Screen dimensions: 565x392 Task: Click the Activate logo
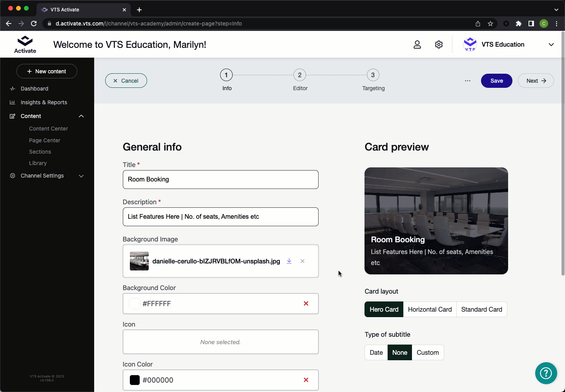pos(25,44)
